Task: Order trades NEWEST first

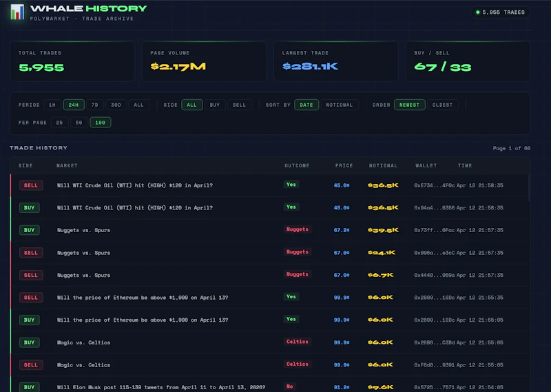Action: point(409,105)
